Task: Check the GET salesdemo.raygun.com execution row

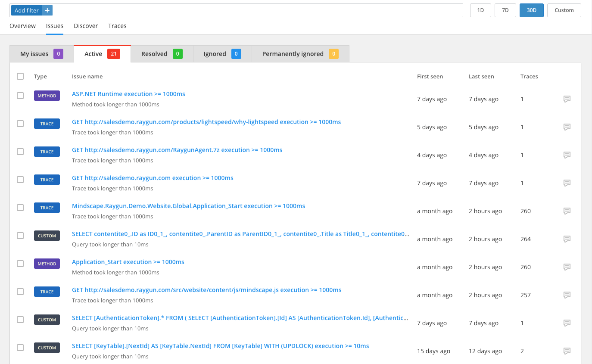Action: (20, 180)
